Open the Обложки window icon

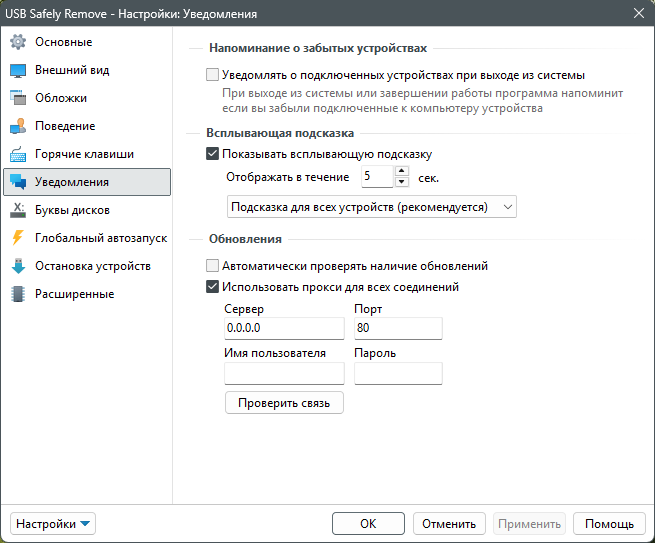point(18,98)
